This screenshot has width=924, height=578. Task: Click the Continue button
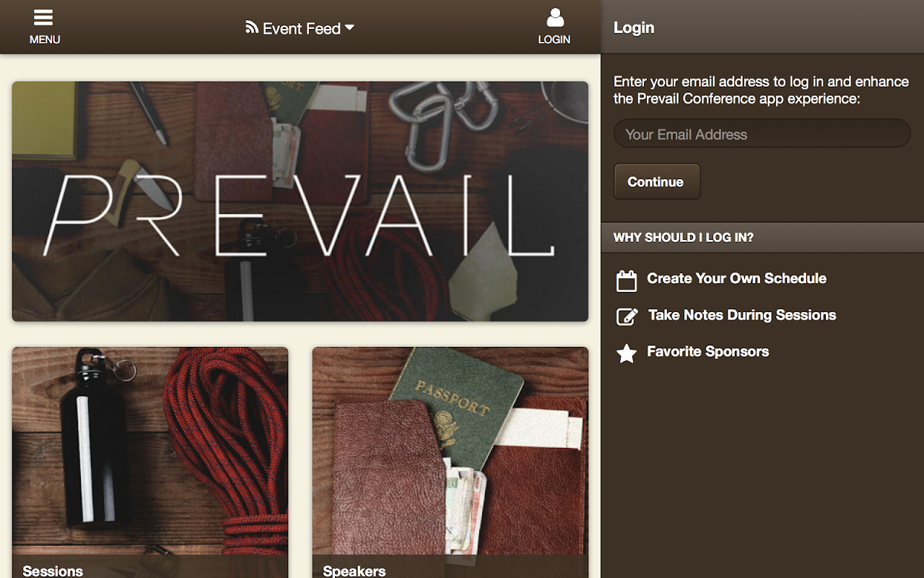(657, 181)
